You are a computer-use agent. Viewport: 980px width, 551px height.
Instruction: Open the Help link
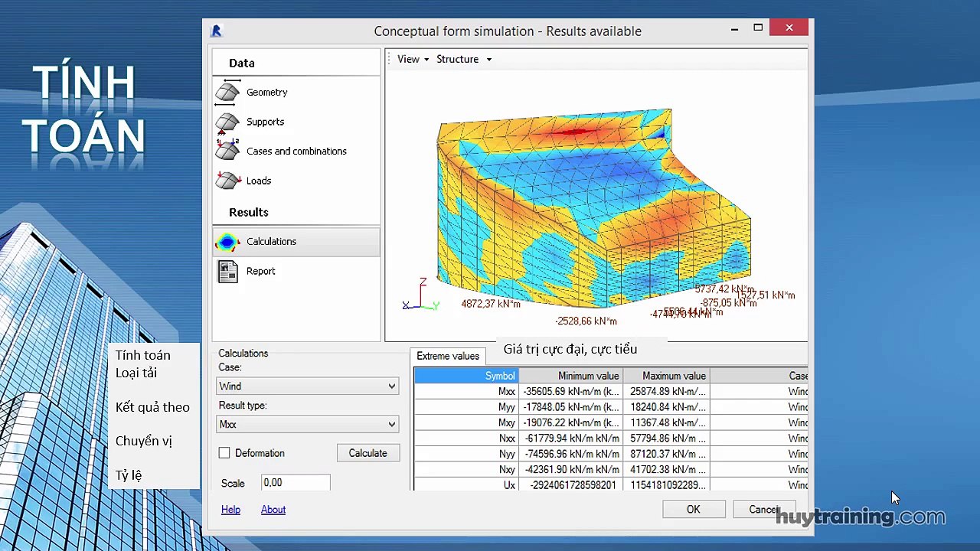point(230,510)
